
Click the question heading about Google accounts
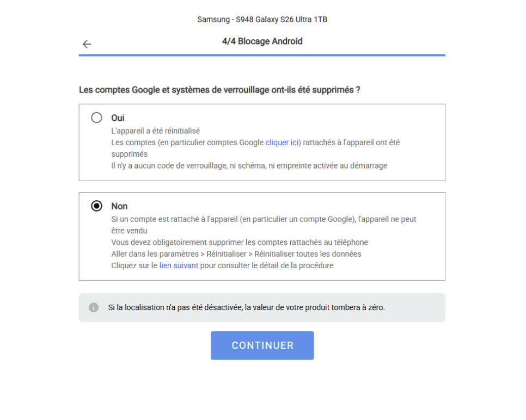coord(219,90)
